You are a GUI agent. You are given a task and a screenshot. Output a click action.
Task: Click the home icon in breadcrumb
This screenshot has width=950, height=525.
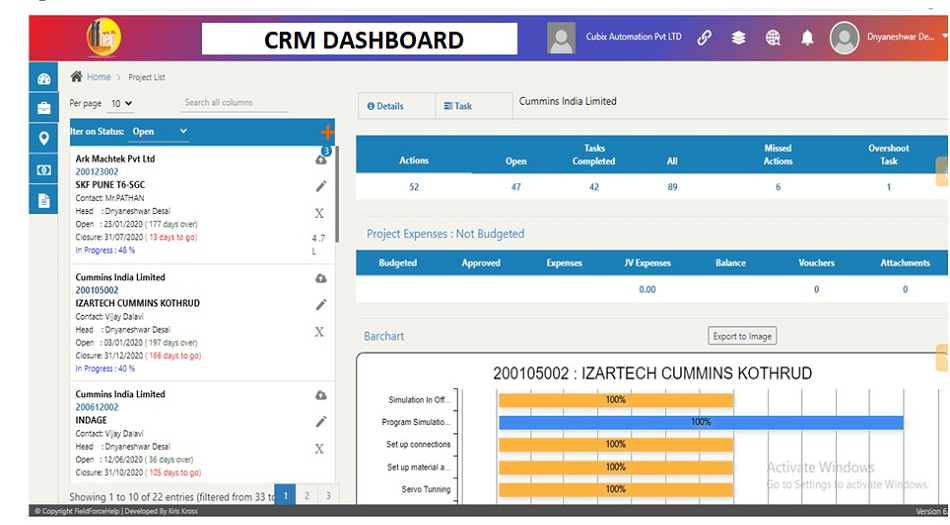(76, 76)
